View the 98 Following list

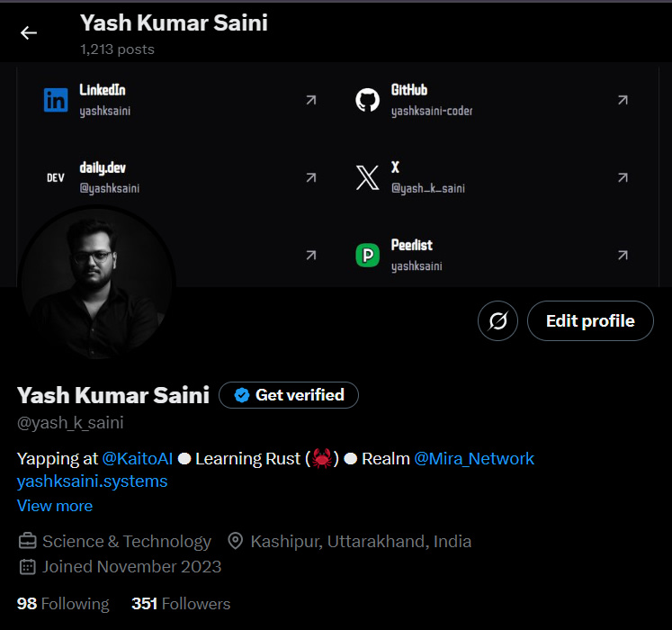coord(63,604)
